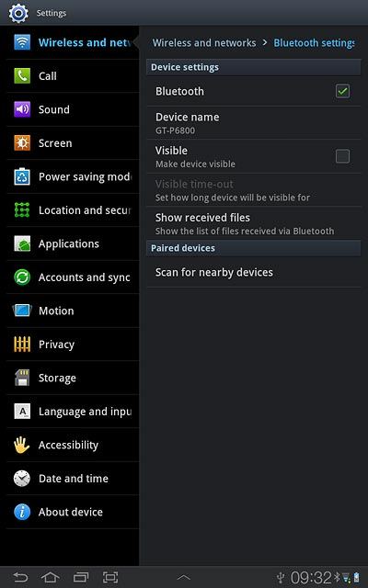This screenshot has height=588, width=368.
Task: Uncheck the Bluetooth checkbox
Action: 342,91
